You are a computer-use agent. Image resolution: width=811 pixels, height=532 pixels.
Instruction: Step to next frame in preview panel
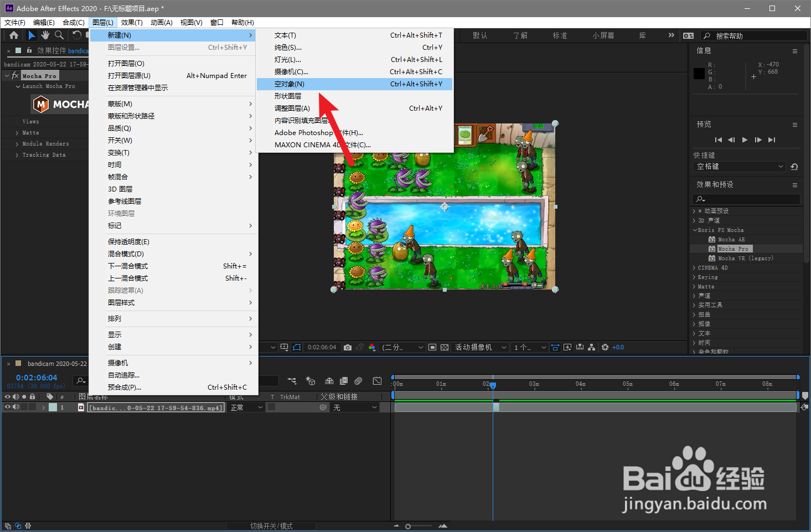(x=758, y=140)
